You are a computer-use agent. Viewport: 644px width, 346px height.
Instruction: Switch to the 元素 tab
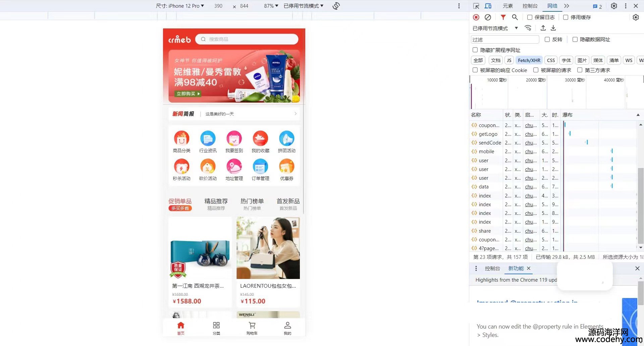[x=508, y=6]
